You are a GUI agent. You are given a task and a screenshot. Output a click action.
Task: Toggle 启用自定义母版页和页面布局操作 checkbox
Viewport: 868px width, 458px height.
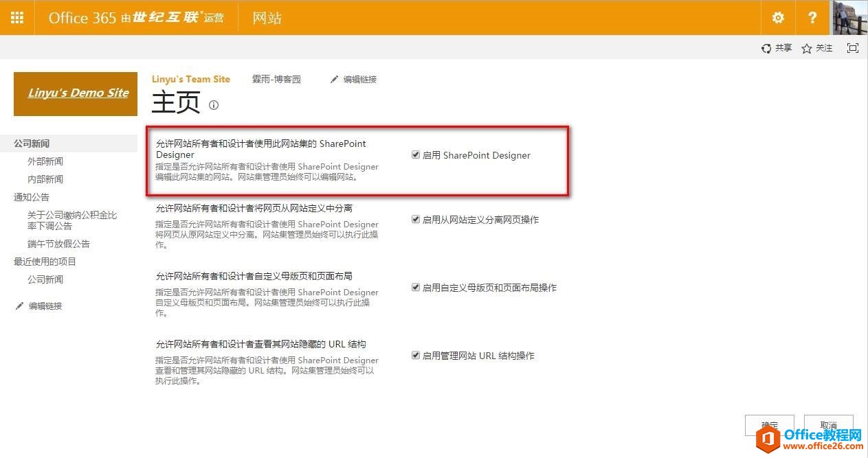416,288
